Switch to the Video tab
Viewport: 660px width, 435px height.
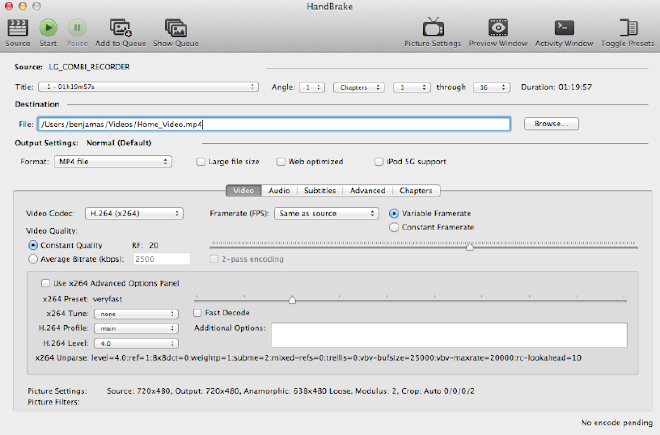[244, 190]
